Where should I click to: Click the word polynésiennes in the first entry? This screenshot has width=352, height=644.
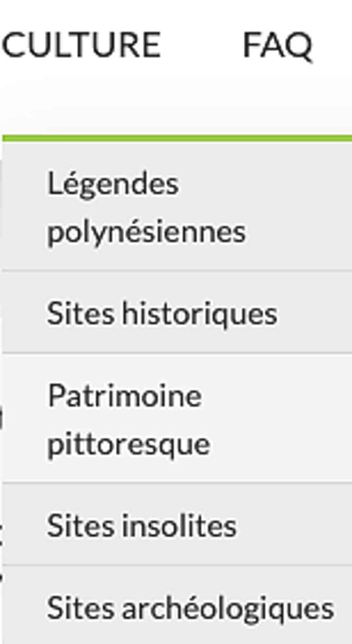pos(146,232)
